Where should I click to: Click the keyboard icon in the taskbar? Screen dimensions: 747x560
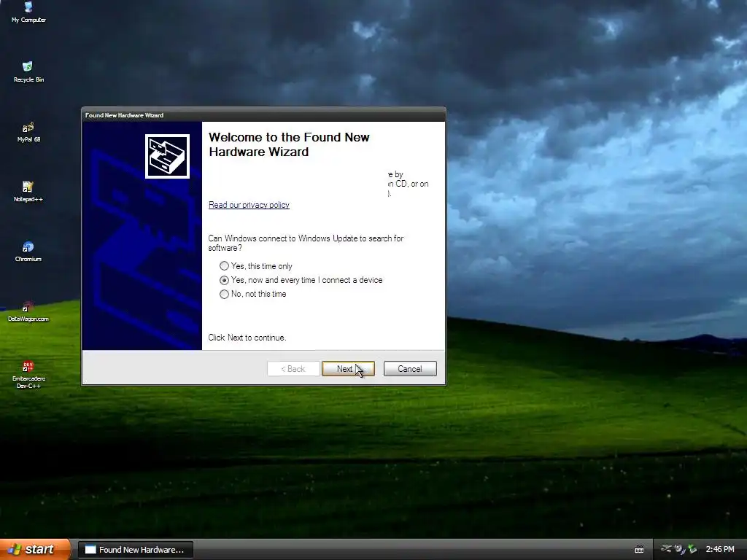[x=639, y=550]
